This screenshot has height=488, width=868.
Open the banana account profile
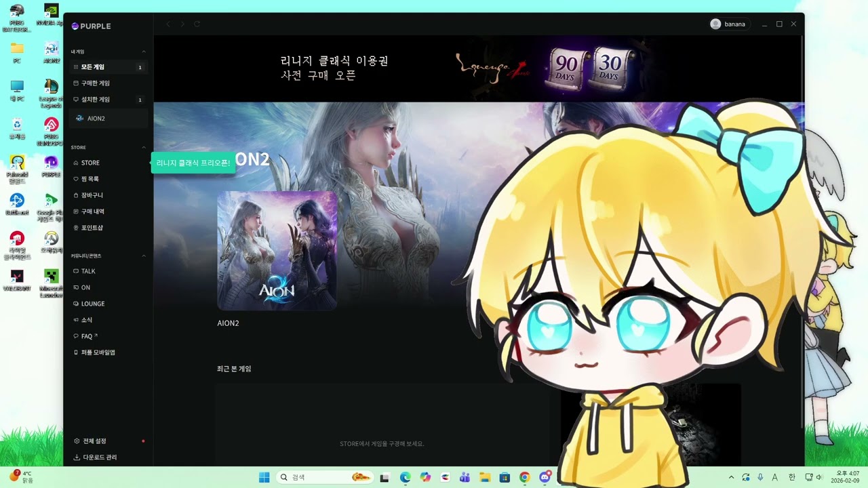730,24
